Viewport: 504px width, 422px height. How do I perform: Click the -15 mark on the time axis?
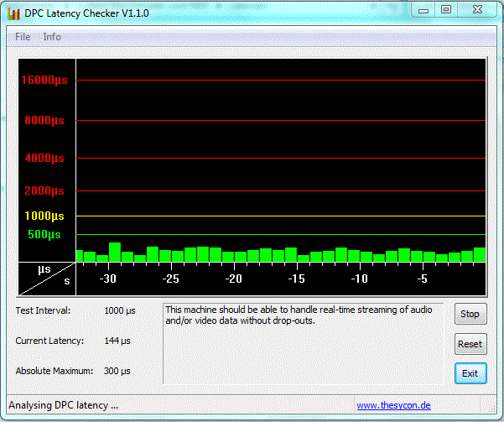pyautogui.click(x=296, y=279)
